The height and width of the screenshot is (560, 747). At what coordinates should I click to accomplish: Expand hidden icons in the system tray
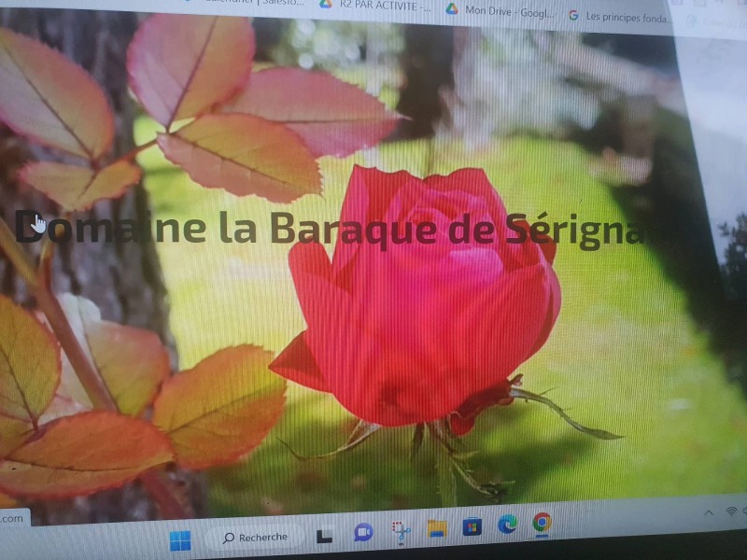tap(709, 511)
